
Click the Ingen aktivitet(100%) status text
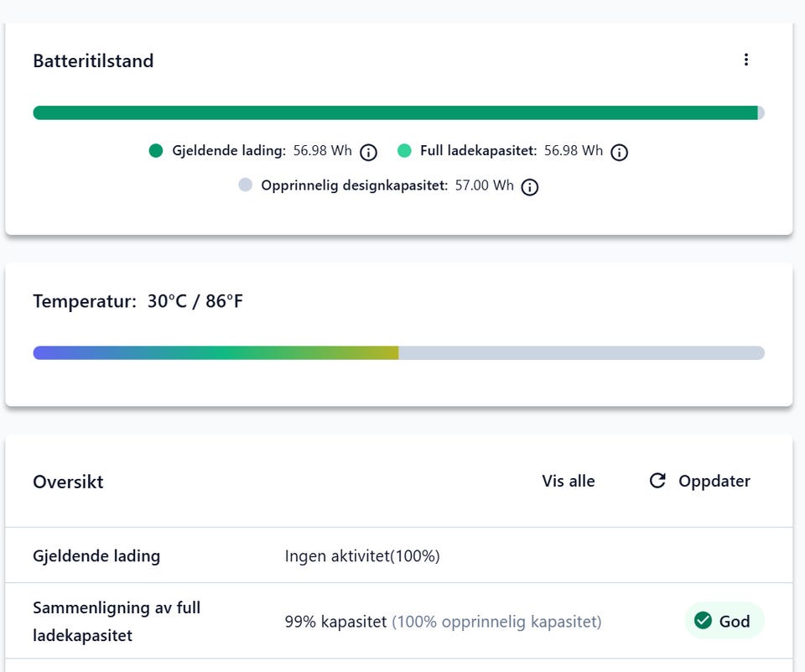point(362,556)
